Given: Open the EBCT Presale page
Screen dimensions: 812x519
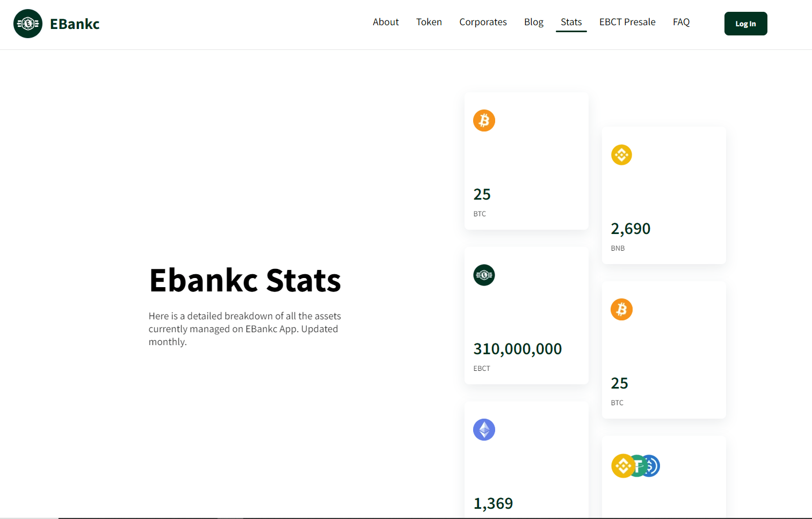Looking at the screenshot, I should [627, 22].
